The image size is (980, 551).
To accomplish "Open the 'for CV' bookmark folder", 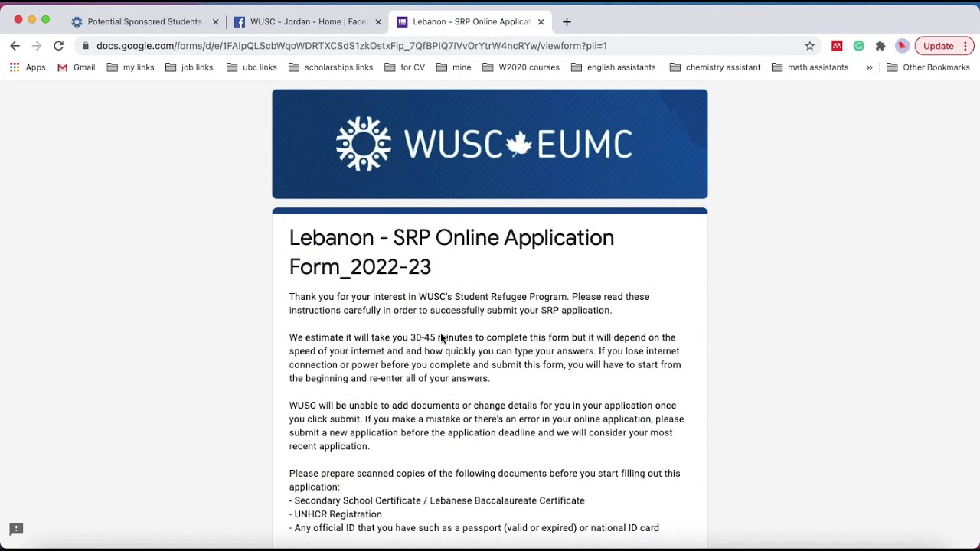I will tap(404, 67).
